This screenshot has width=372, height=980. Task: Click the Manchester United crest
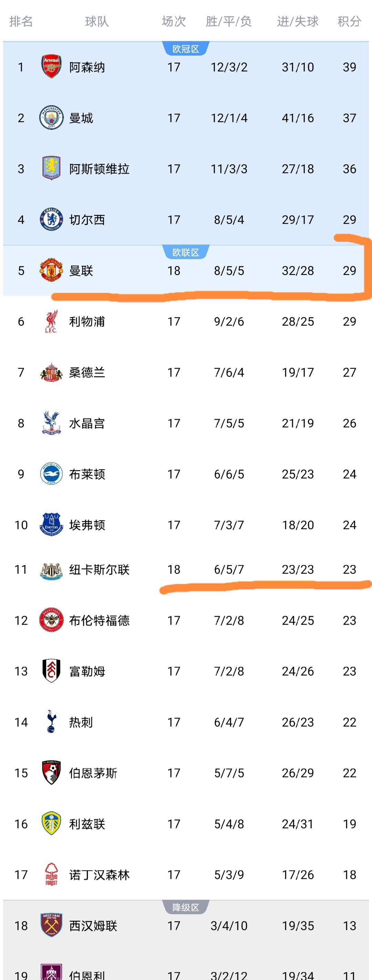(51, 270)
